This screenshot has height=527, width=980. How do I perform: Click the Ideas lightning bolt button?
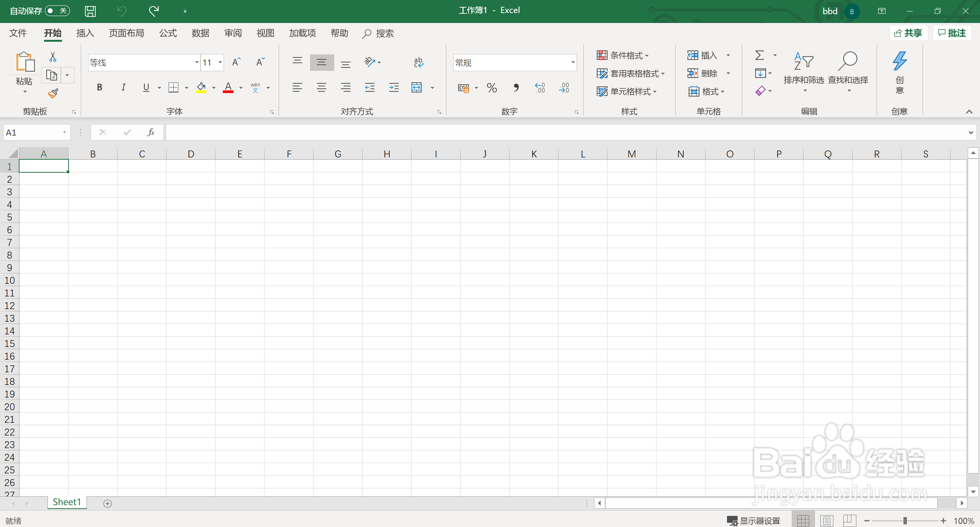tap(900, 72)
